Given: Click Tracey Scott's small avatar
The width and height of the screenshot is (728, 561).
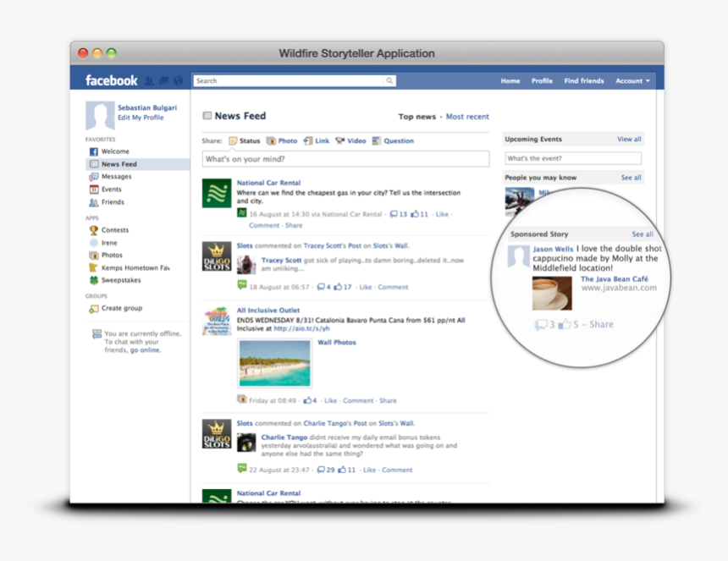Looking at the screenshot, I should 246,265.
